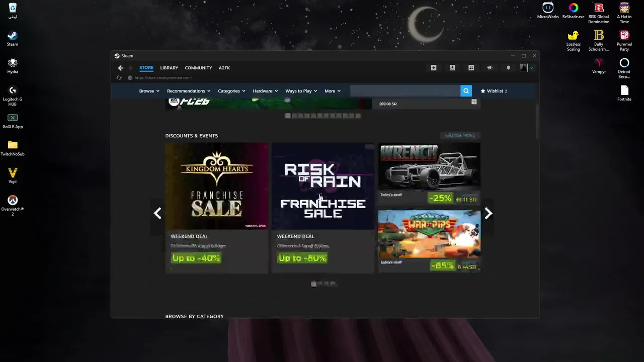The image size is (644, 362).
Task: Show previous discounts with left arrow
Action: pos(157,214)
